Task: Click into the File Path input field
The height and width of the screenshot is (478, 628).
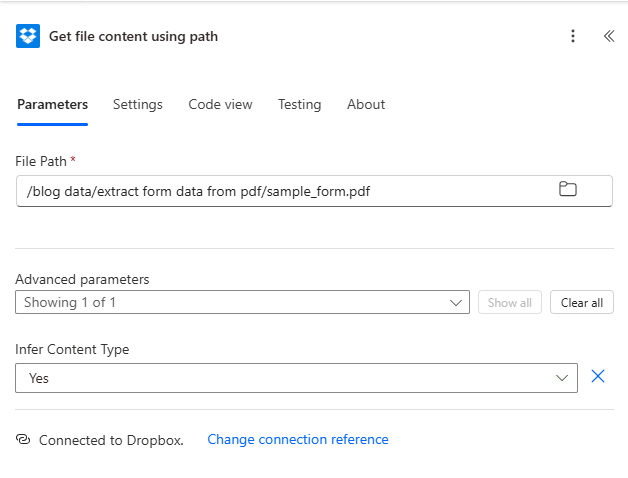Action: pyautogui.click(x=314, y=191)
